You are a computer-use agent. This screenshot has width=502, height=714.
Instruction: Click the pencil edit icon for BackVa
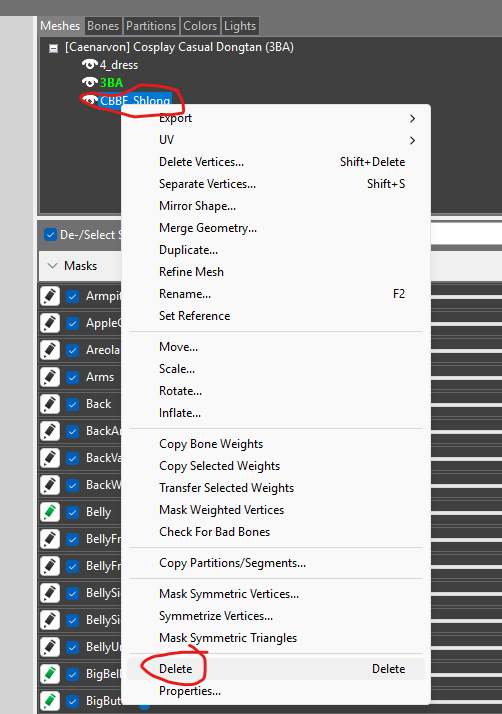[50, 458]
